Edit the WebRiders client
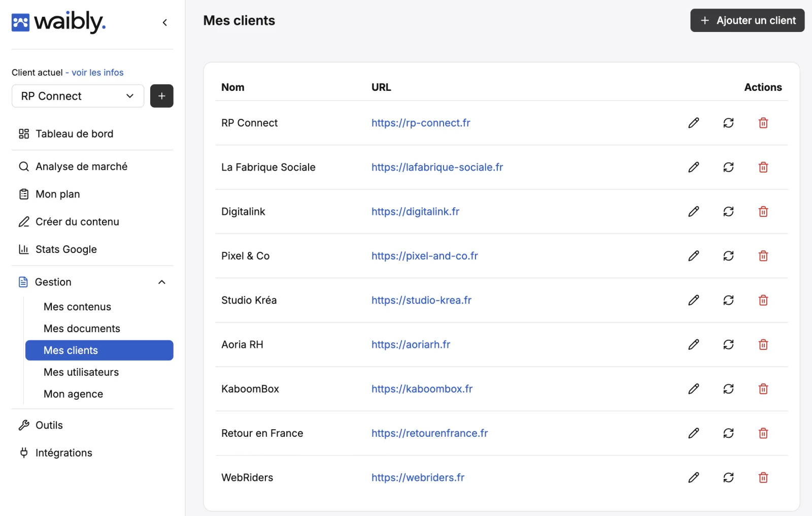This screenshot has height=516, width=812. point(694,477)
